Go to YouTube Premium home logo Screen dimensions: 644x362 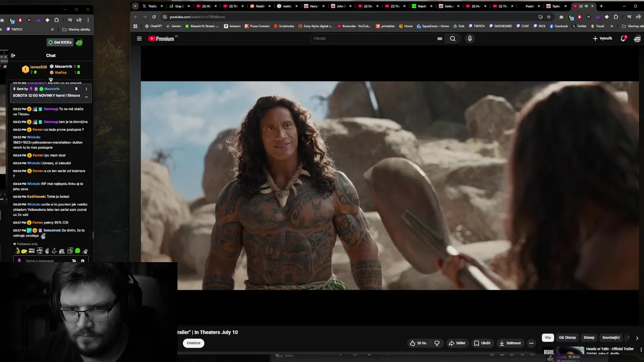point(163,38)
